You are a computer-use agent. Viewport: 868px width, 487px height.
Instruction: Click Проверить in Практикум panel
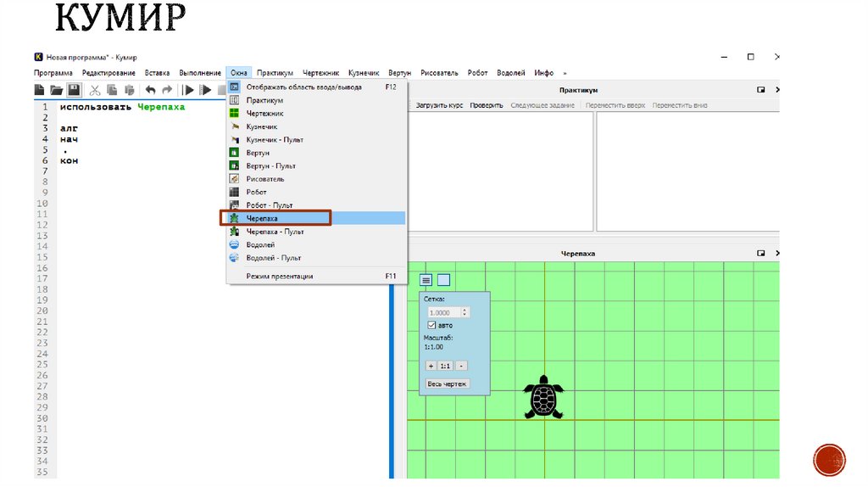(x=486, y=105)
